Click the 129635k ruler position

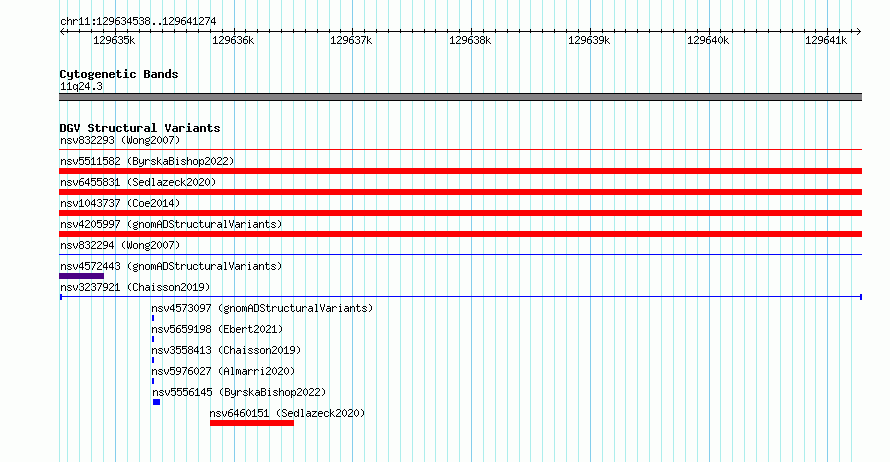(x=114, y=40)
